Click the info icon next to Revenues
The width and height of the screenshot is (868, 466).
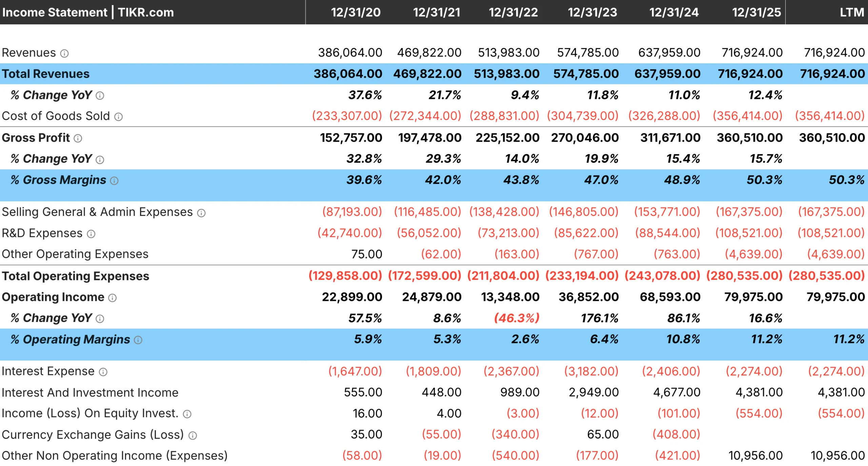[64, 53]
